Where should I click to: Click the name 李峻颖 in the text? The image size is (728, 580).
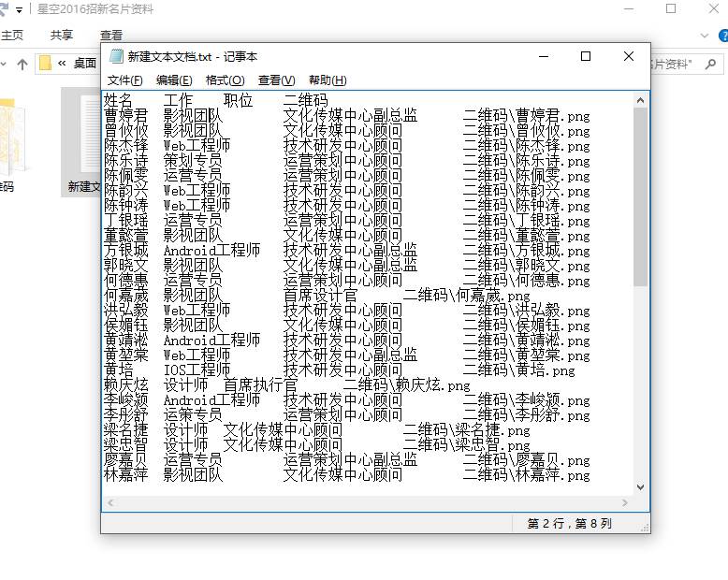pos(125,400)
